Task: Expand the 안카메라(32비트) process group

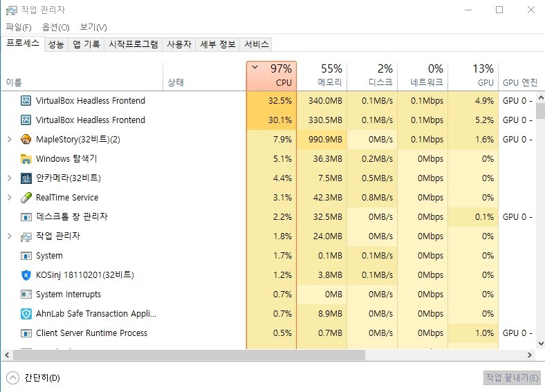Action: point(10,178)
